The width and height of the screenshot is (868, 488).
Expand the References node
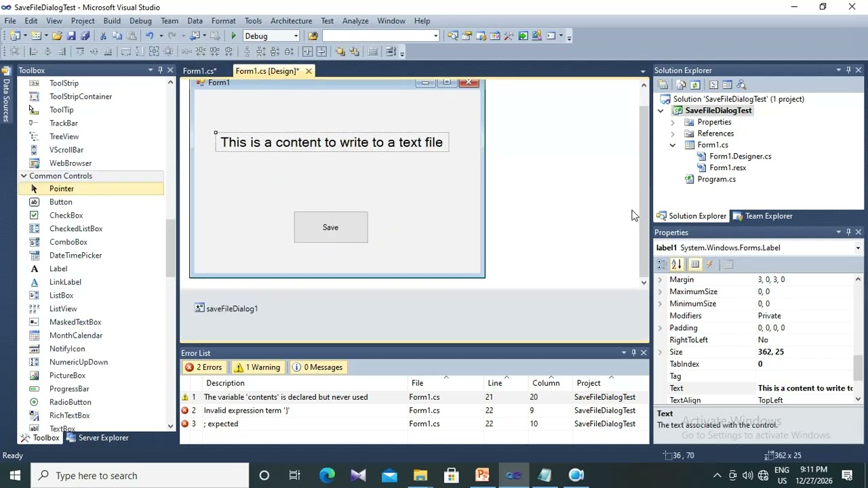(x=673, y=134)
